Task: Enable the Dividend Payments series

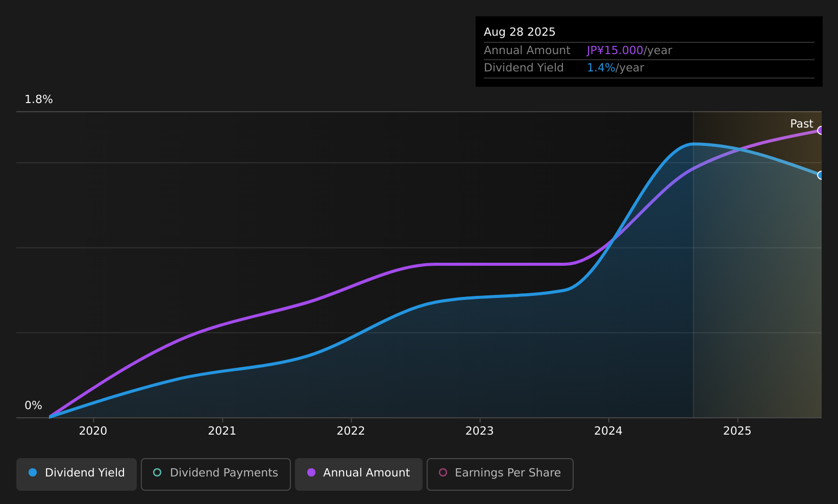Action: tap(215, 474)
